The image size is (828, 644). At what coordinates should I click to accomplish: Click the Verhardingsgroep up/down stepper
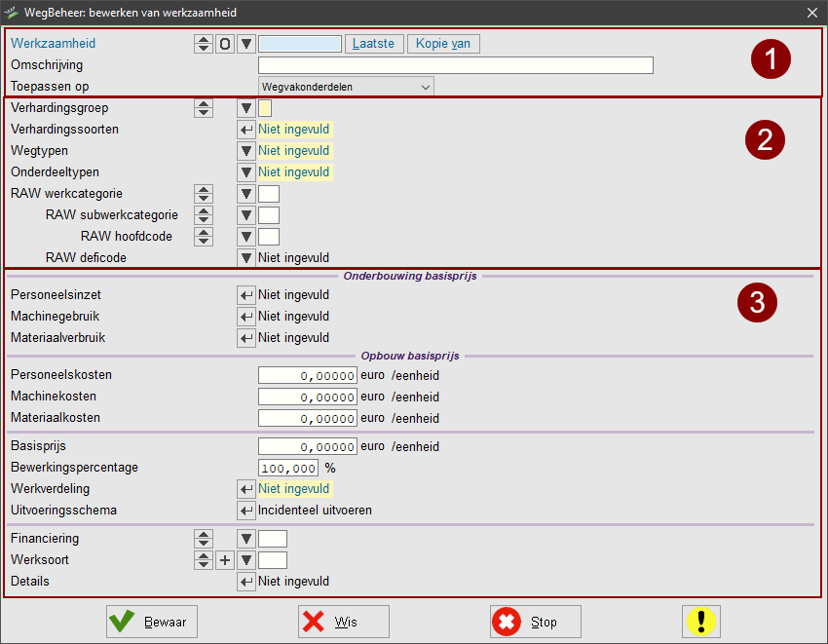(x=204, y=108)
